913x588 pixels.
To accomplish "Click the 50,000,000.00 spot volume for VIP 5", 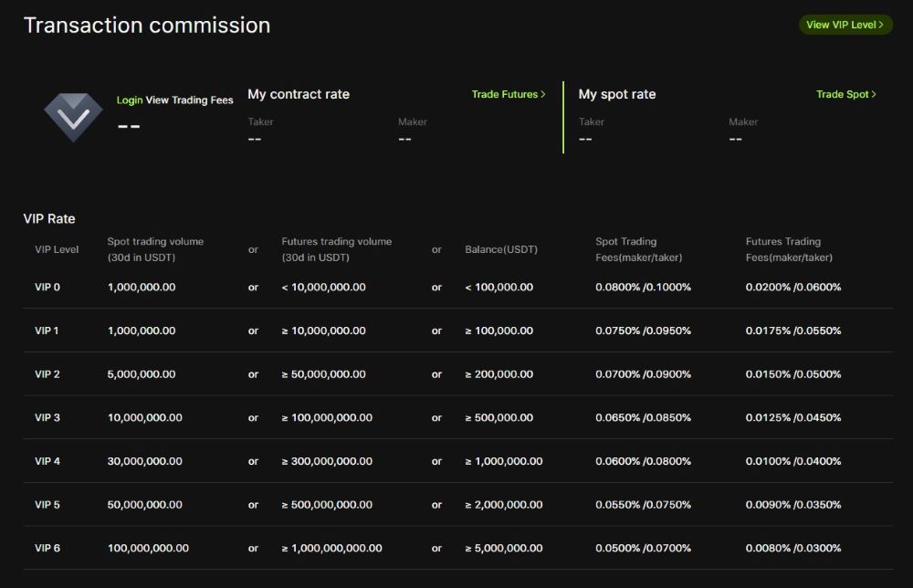I will [145, 505].
